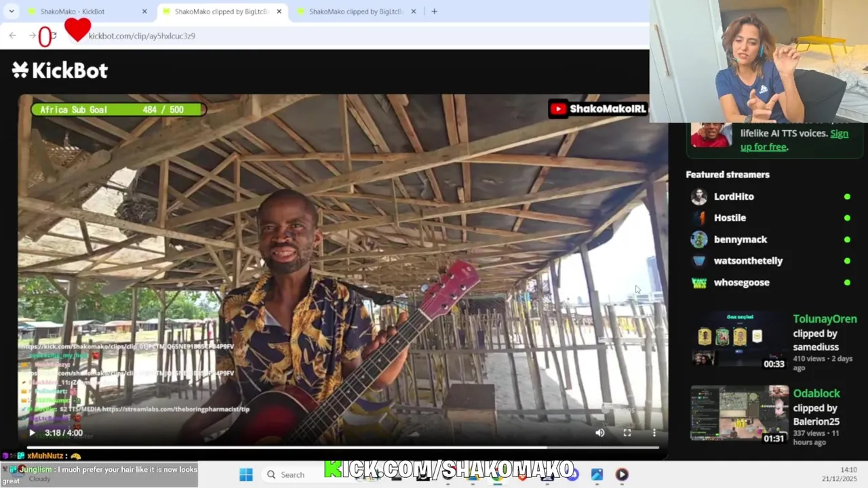The height and width of the screenshot is (488, 868).
Task: Click the TolunayOren clip title
Action: tap(825, 319)
